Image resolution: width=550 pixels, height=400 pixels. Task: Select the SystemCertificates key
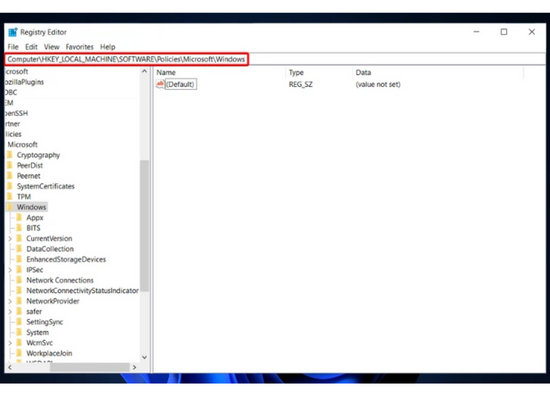(46, 186)
